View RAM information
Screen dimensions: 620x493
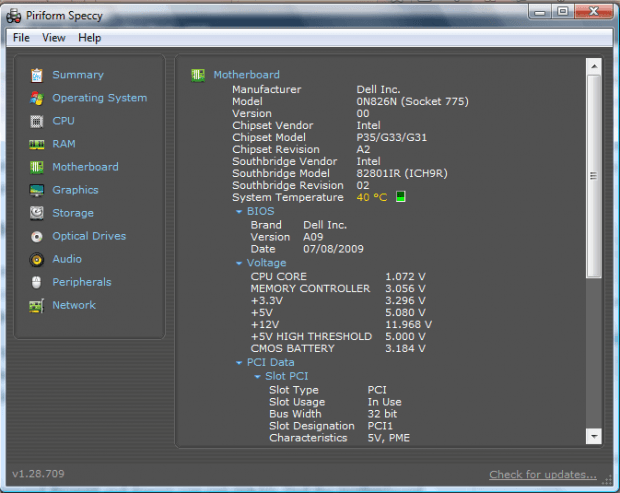point(64,144)
